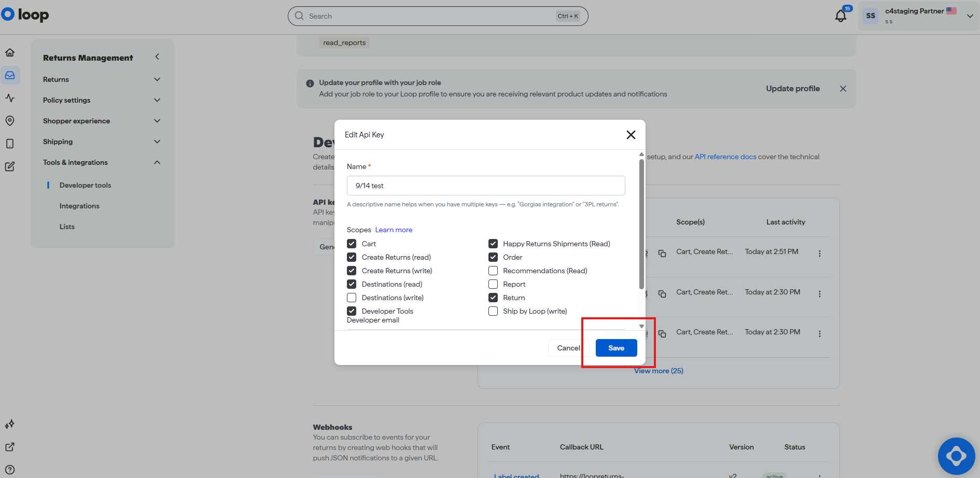Open Integrations menu item
Viewport: 980px width, 478px height.
pyautogui.click(x=79, y=206)
